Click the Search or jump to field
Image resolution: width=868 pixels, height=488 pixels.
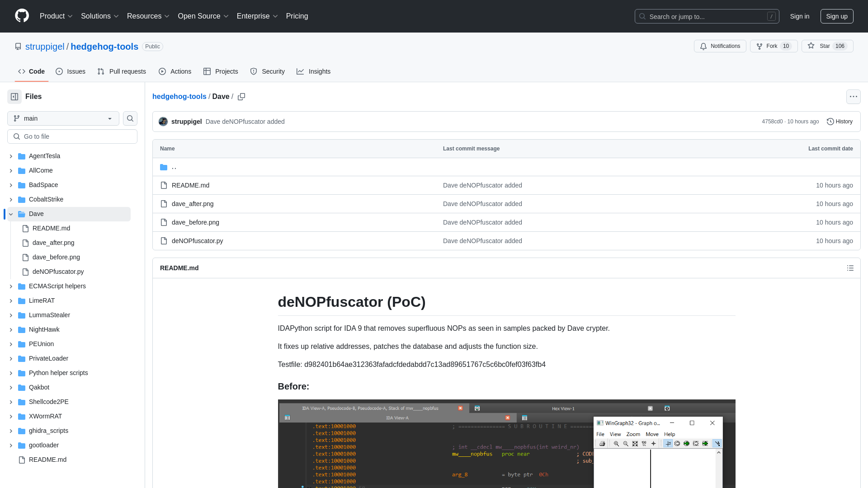[707, 16]
